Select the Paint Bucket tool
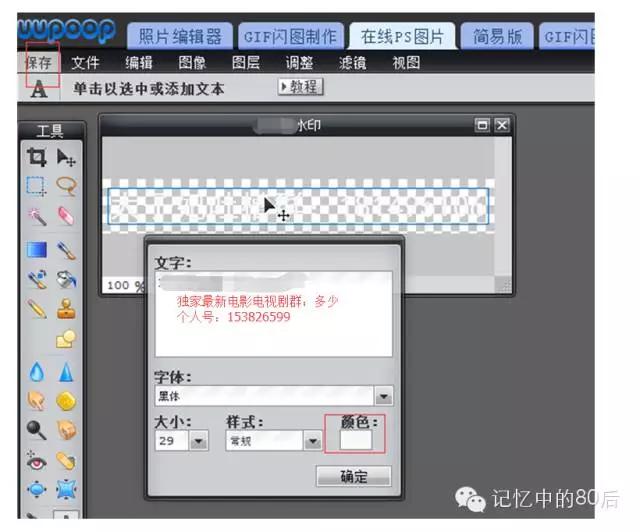This screenshot has width=640, height=532. click(x=66, y=279)
